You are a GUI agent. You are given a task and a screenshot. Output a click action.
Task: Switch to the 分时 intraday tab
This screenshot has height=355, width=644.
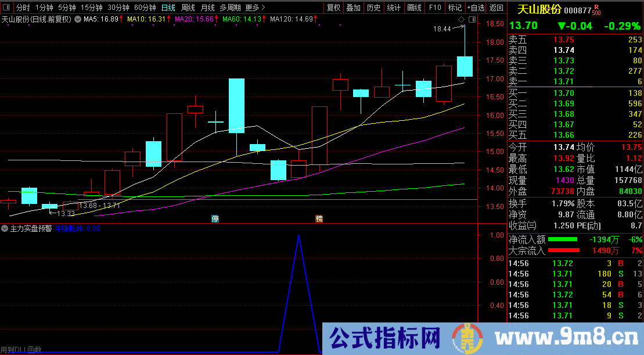coord(23,8)
